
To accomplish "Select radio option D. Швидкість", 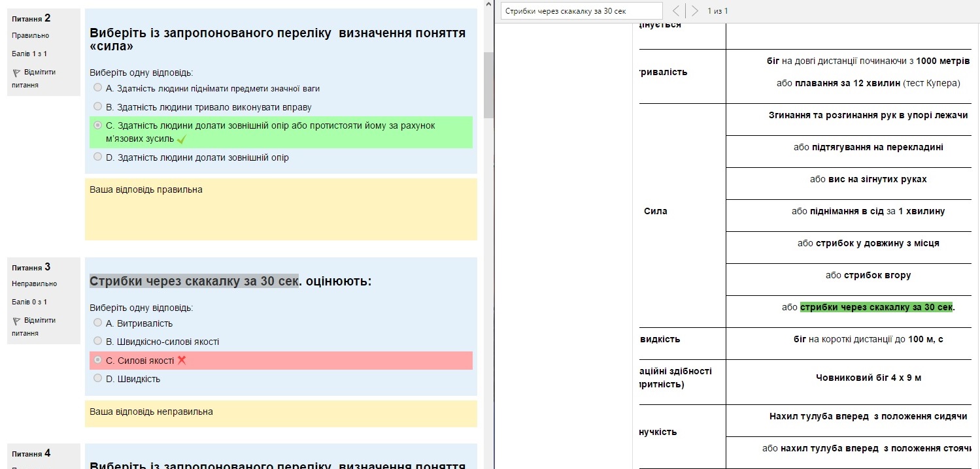I will click(98, 378).
